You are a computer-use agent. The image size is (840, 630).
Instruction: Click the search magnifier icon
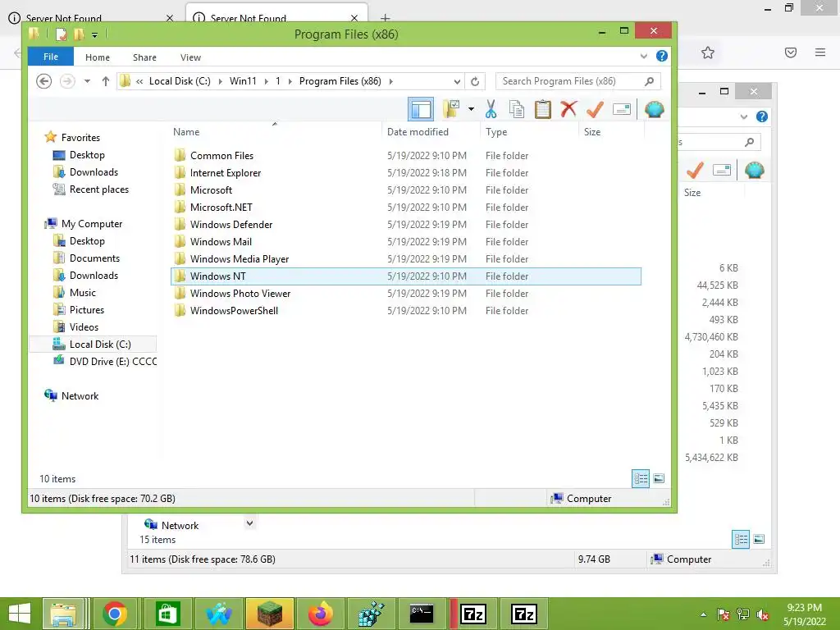(x=650, y=81)
